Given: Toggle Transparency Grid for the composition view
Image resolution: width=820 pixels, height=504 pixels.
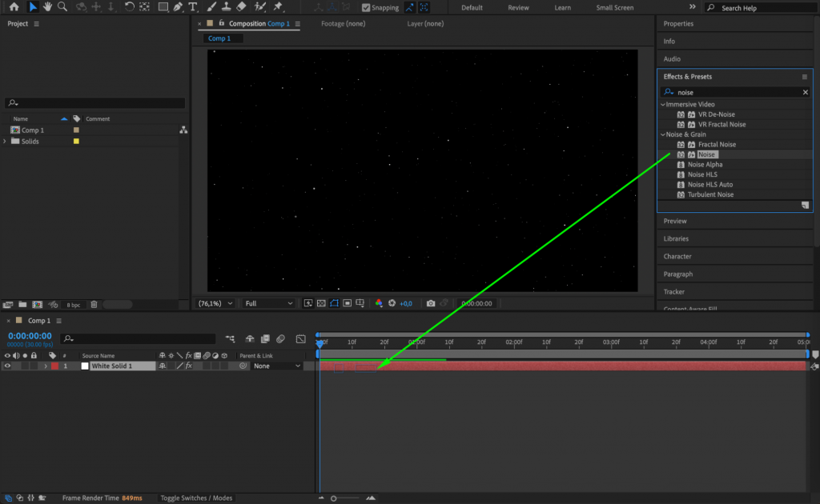Looking at the screenshot, I should 320,303.
